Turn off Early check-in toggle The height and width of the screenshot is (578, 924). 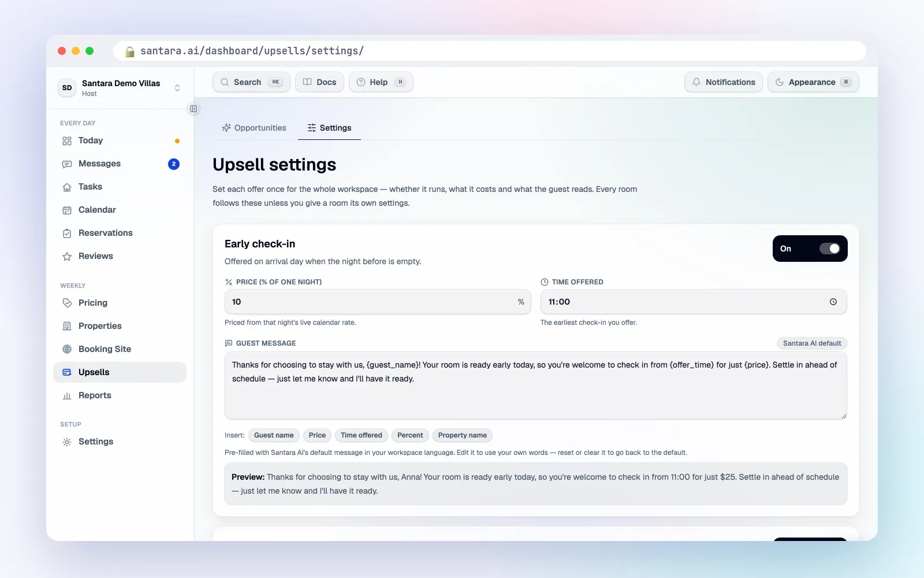(830, 249)
